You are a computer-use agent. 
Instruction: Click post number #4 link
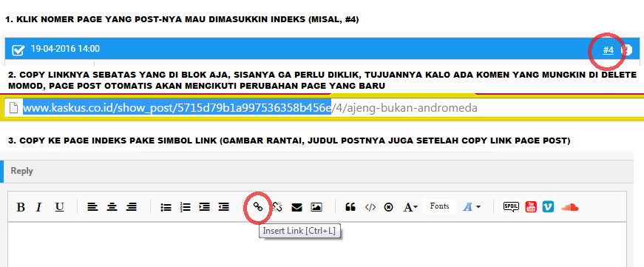pos(609,50)
